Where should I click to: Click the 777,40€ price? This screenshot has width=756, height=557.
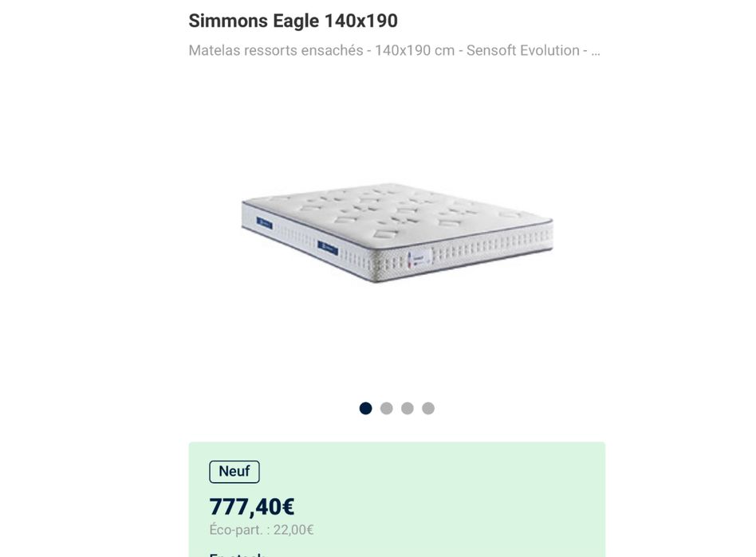tap(252, 507)
